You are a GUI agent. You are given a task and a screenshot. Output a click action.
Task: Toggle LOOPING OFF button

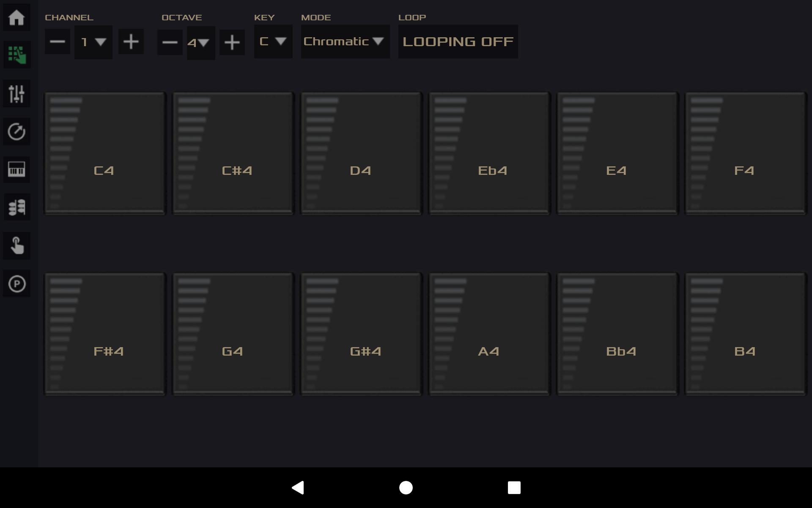(x=458, y=41)
